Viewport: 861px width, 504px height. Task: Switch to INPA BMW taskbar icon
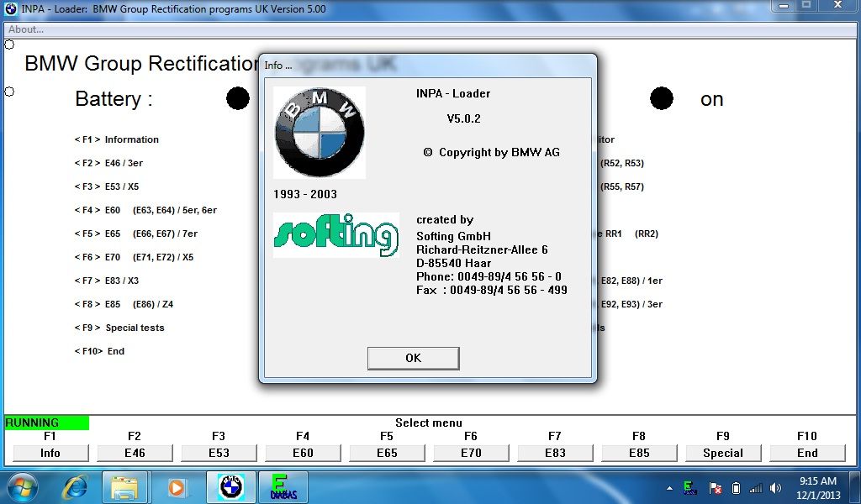[231, 487]
